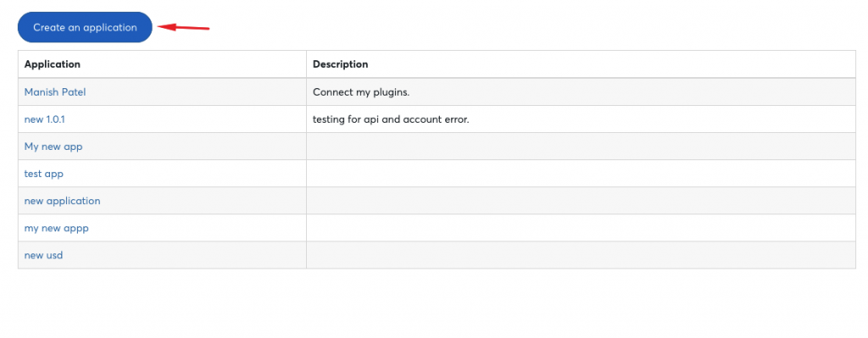
Task: Click the empty Description cell for my new appp
Action: point(581,228)
